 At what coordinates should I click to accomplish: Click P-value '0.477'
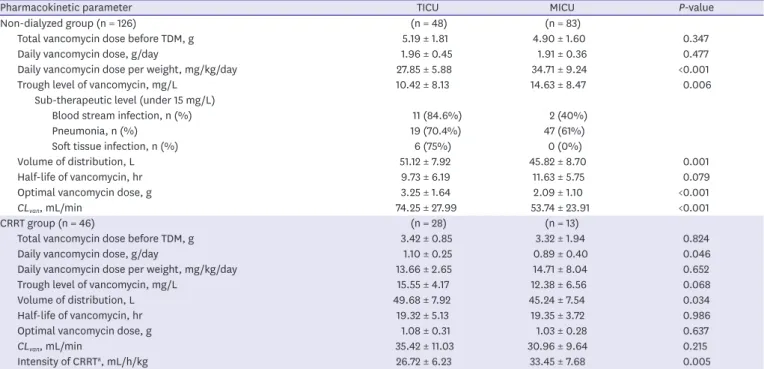pos(696,54)
